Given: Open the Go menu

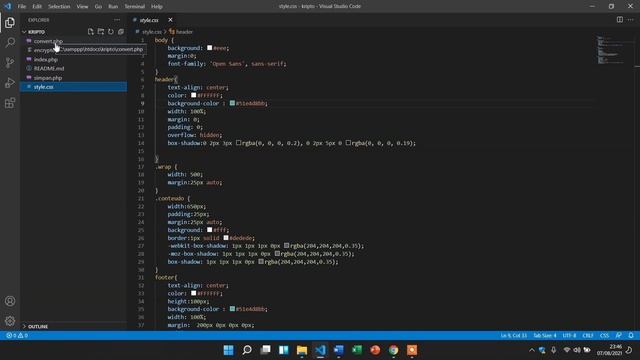Looking at the screenshot, I should [x=98, y=6].
